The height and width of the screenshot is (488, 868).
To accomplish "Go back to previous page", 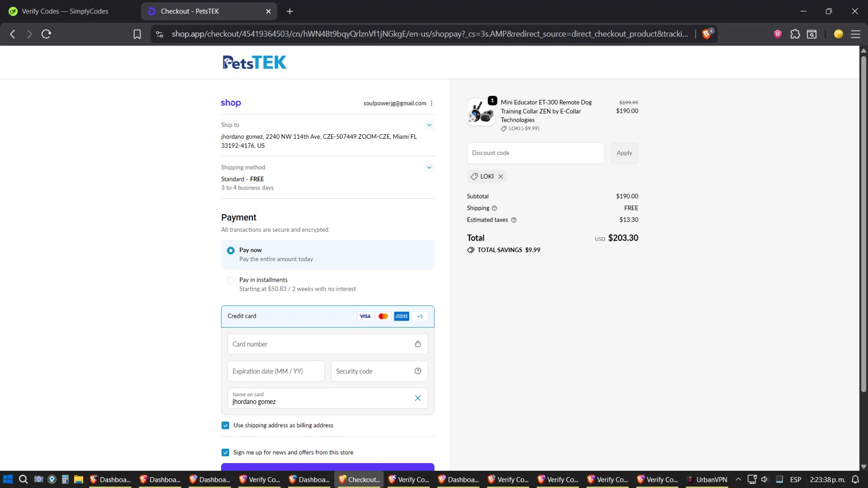I will 13,34.
